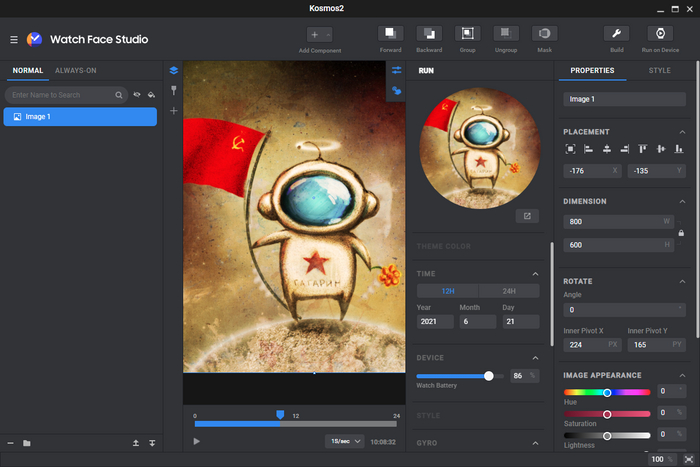Click the Run on Device watch icon
The height and width of the screenshot is (467, 700).
coord(660,34)
